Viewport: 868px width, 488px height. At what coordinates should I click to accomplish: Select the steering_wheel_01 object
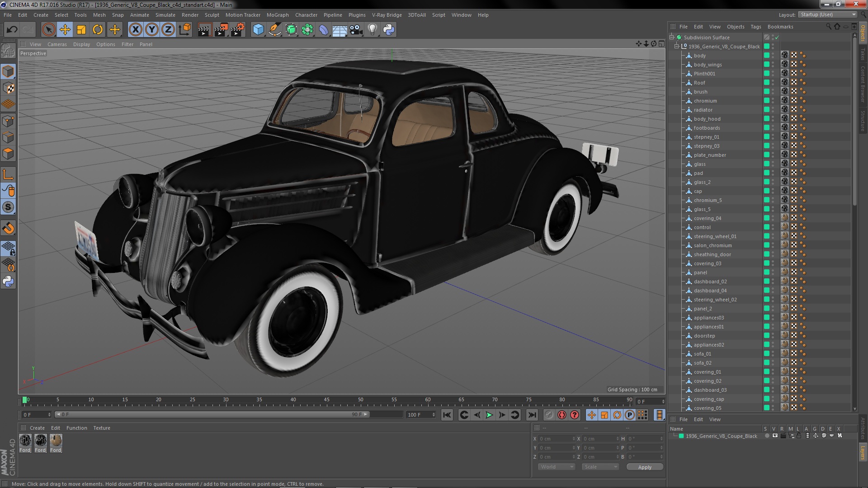pos(715,236)
